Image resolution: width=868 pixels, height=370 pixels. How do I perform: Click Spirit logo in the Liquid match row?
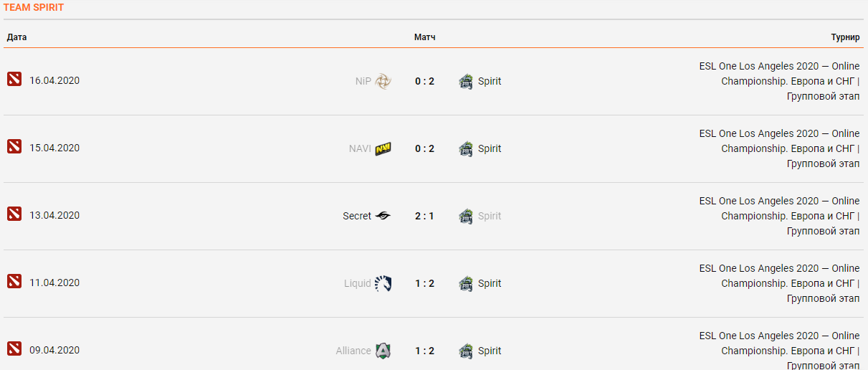(466, 283)
